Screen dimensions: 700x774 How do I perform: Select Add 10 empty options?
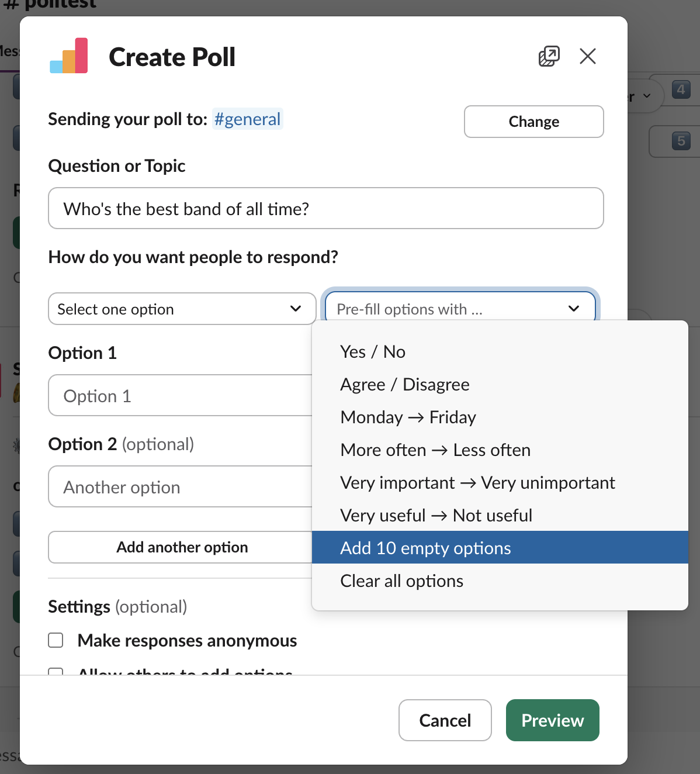[425, 548]
